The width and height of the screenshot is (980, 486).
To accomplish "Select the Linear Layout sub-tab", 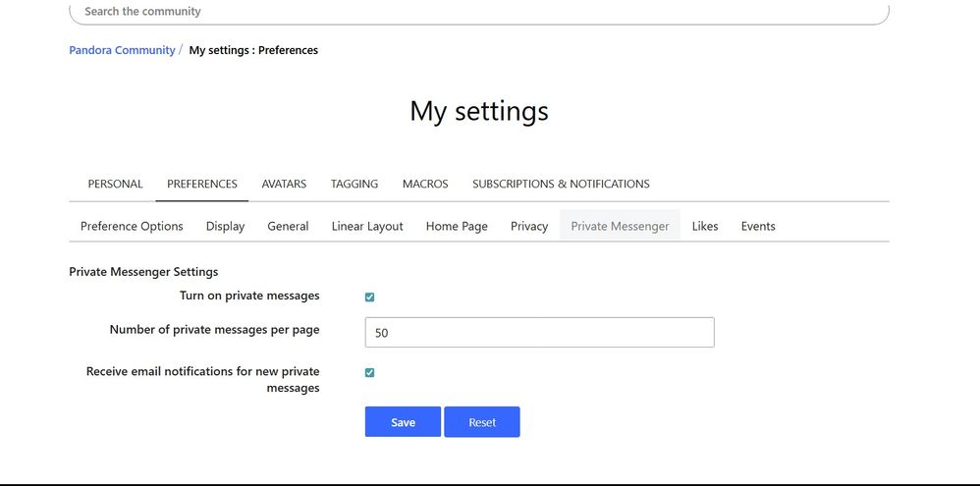I will (367, 226).
